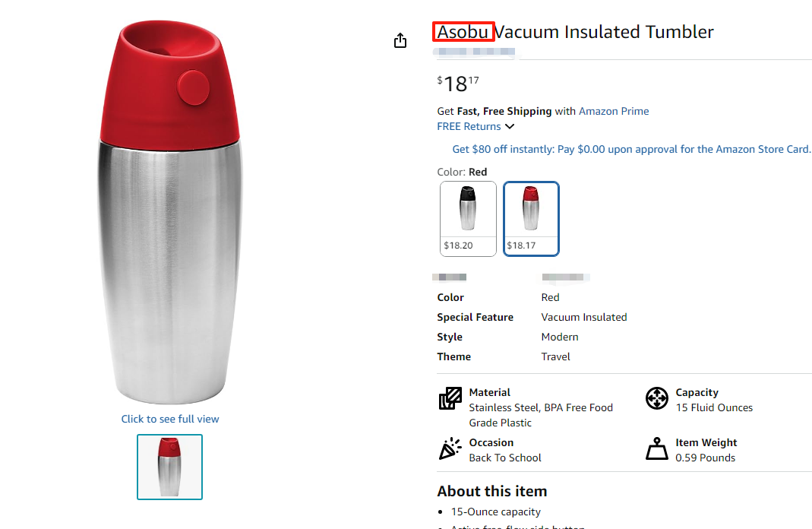The height and width of the screenshot is (529, 812).
Task: Click the Occasion party popper icon
Action: pos(450,449)
